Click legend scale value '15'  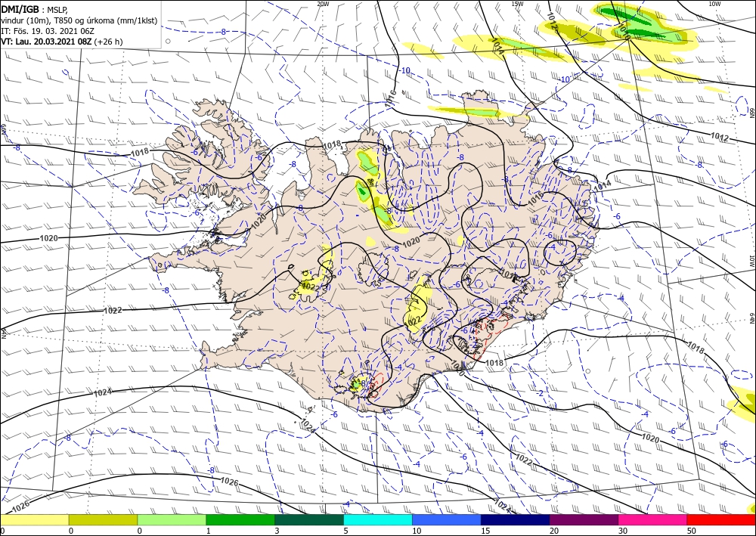(485, 531)
